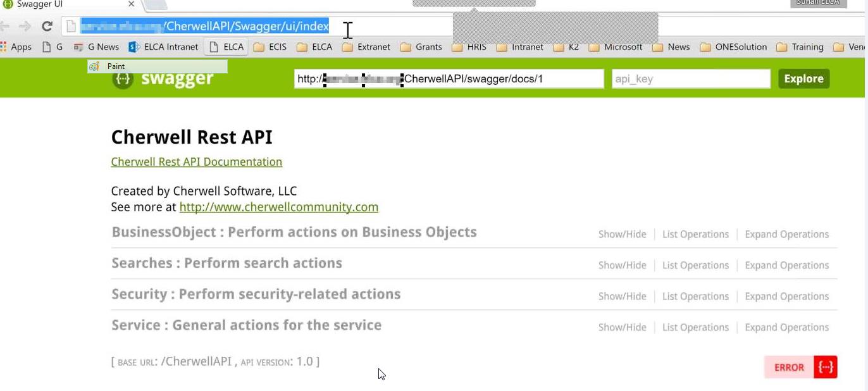This screenshot has height=391, width=868.
Task: Open the ONESolution bookmark folder
Action: (733, 47)
